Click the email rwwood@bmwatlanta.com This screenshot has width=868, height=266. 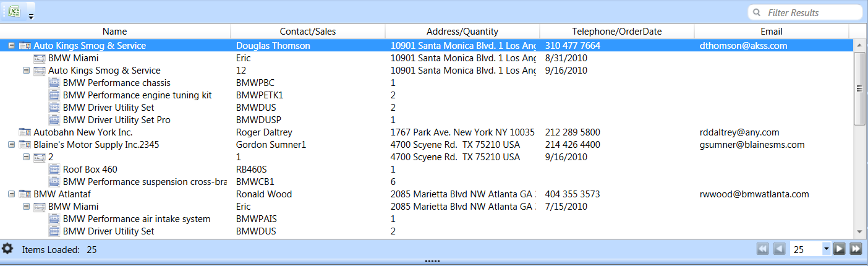click(x=754, y=194)
